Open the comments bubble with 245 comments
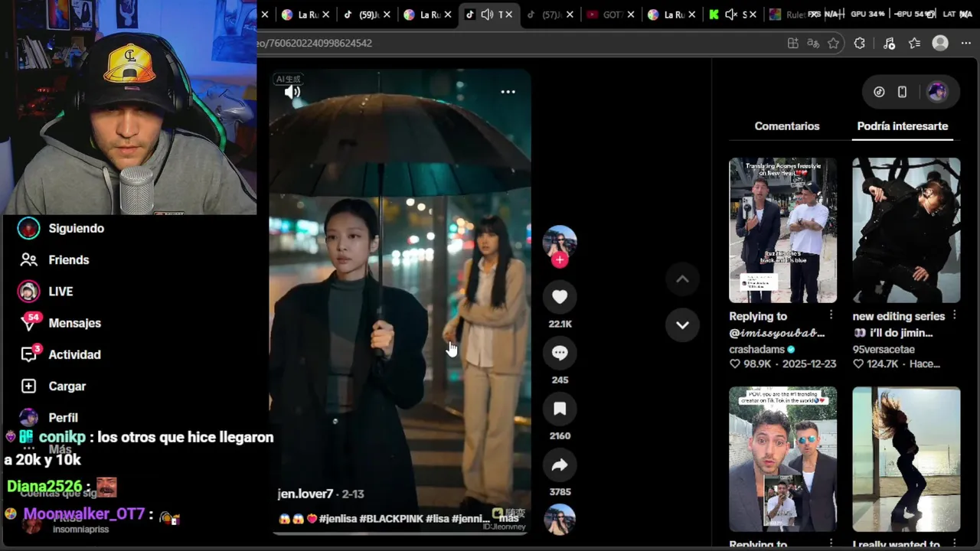This screenshot has width=980, height=551. click(x=560, y=353)
